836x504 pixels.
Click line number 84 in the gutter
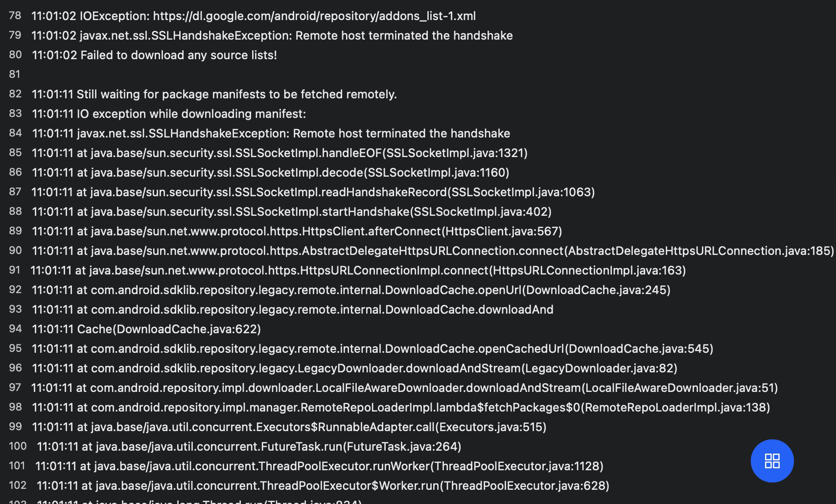[x=15, y=133]
